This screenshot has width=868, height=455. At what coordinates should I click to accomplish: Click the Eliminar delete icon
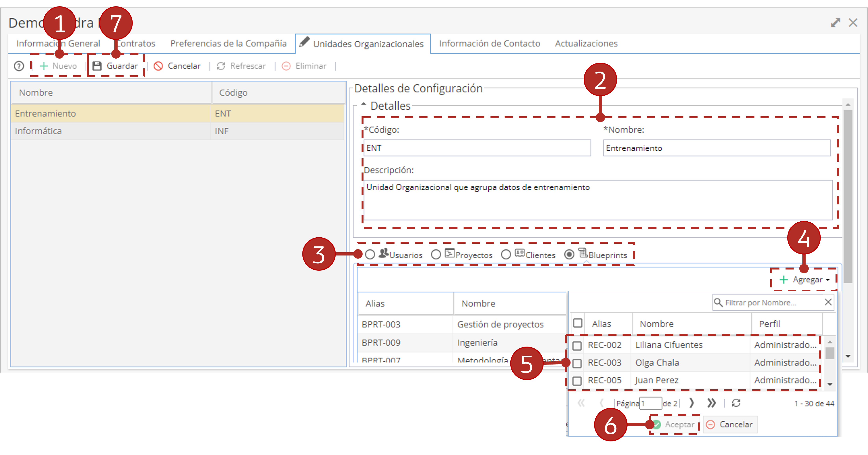pyautogui.click(x=286, y=66)
